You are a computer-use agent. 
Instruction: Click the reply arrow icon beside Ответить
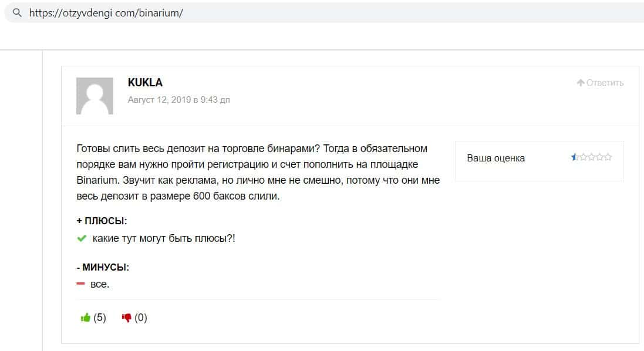point(581,83)
